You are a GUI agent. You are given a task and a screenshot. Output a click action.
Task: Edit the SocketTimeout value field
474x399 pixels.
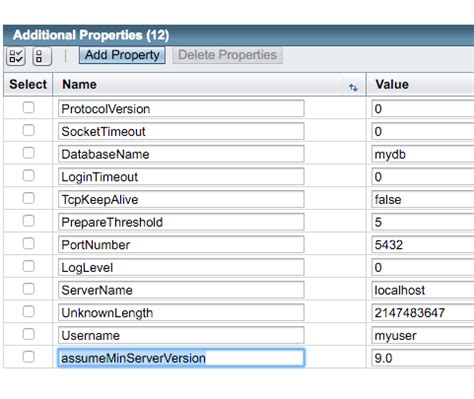(x=423, y=131)
